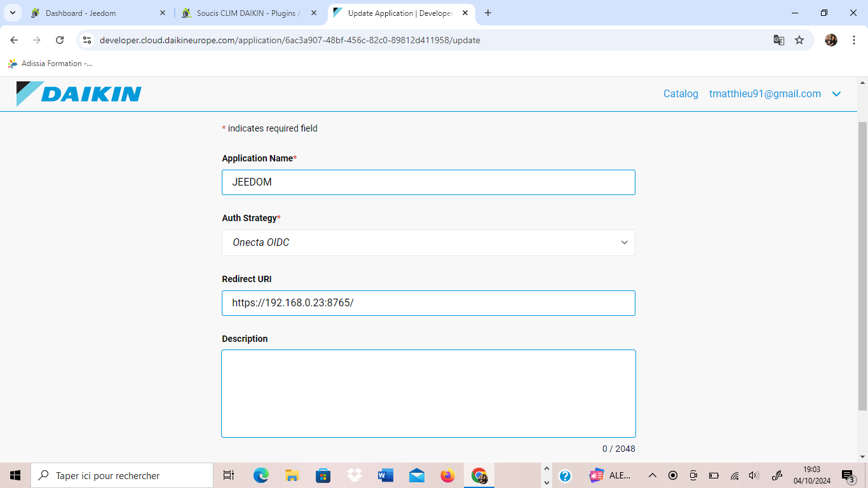Click the Translate this page icon
This screenshot has height=488, width=868.
tap(778, 40)
